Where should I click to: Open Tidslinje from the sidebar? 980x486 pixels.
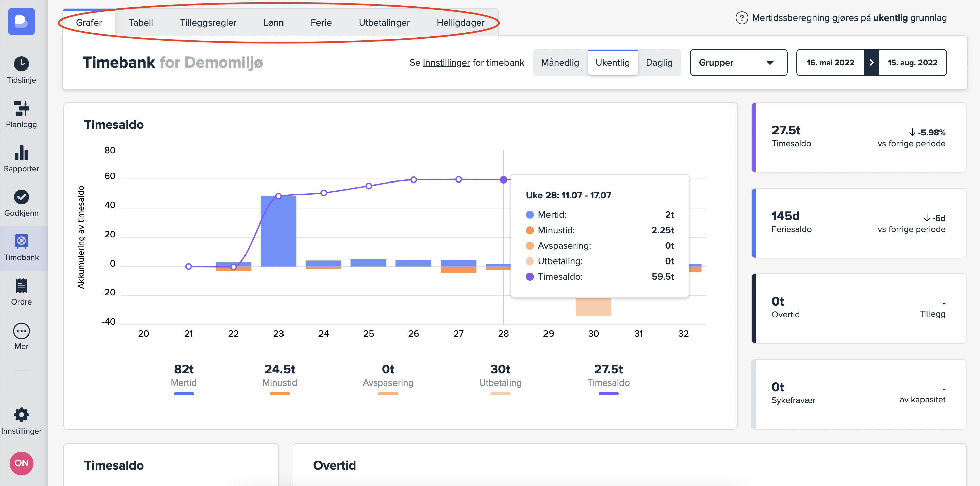coord(21,64)
